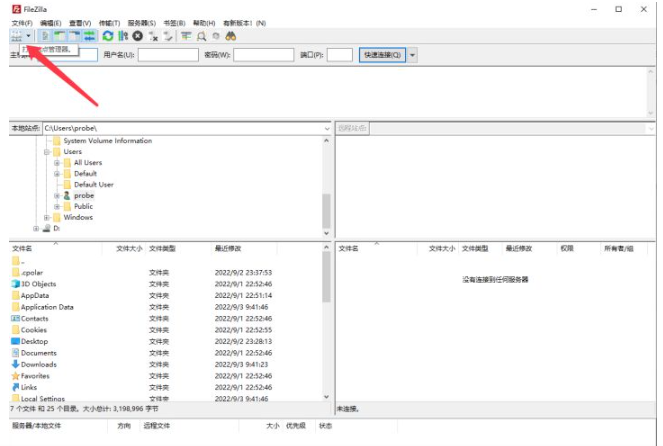Select the Contacts folder icon
The width and height of the screenshot is (663, 446).
click(16, 318)
